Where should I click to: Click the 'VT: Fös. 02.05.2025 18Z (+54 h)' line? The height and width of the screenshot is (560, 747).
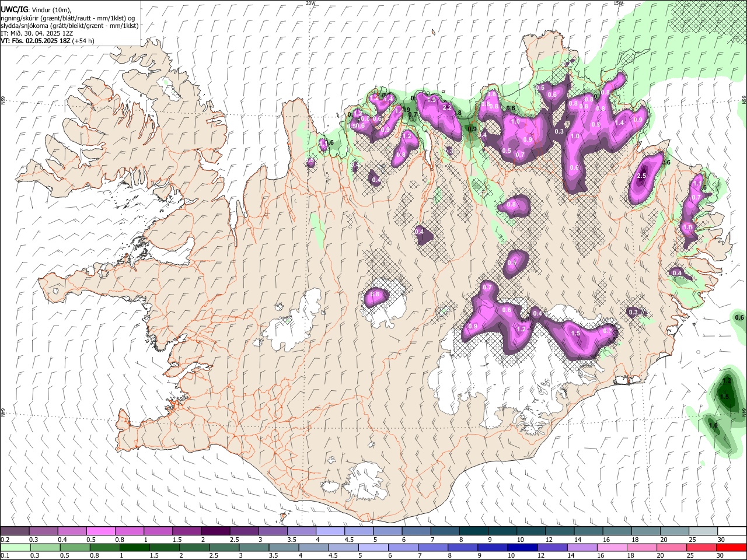pos(47,41)
